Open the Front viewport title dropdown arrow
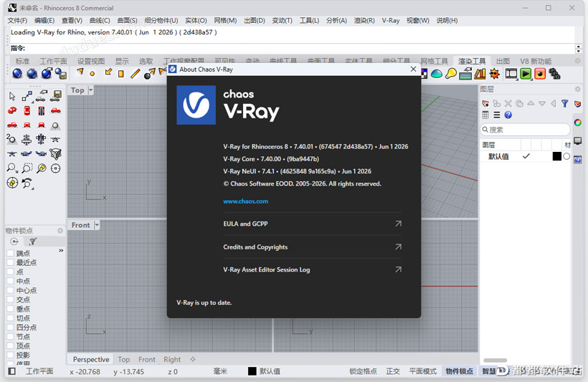588x382 pixels. point(97,225)
